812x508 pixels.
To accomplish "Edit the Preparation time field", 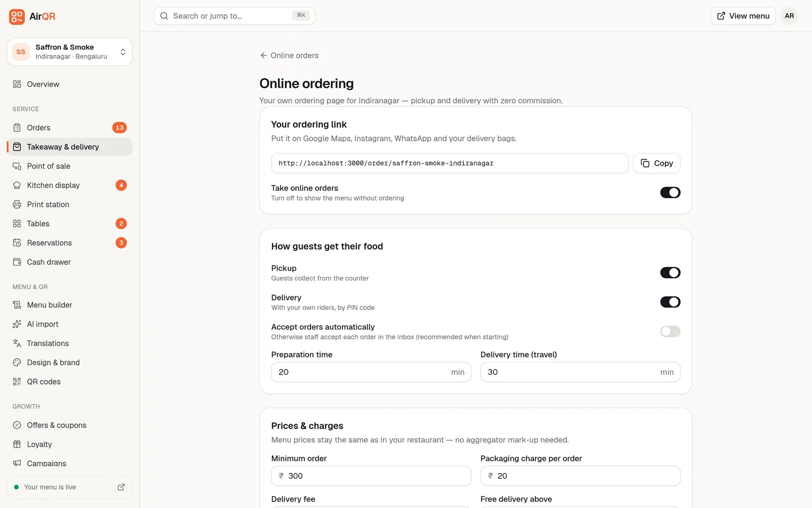I will click(371, 372).
